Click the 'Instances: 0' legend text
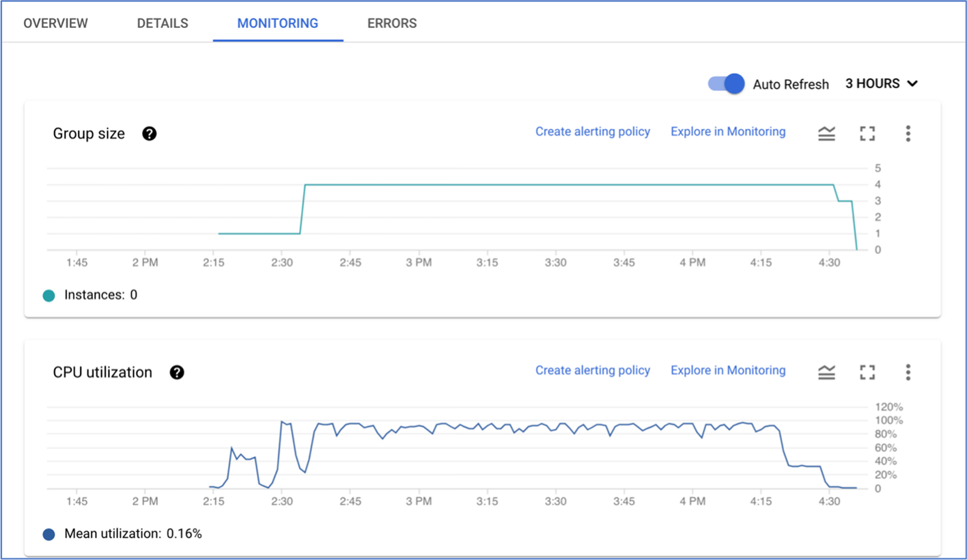This screenshot has width=967, height=560. (100, 295)
